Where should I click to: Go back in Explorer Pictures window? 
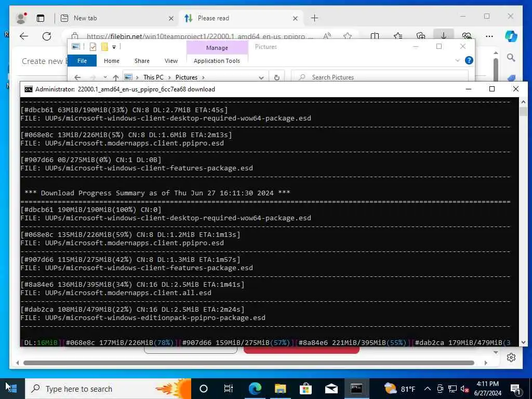click(x=77, y=77)
